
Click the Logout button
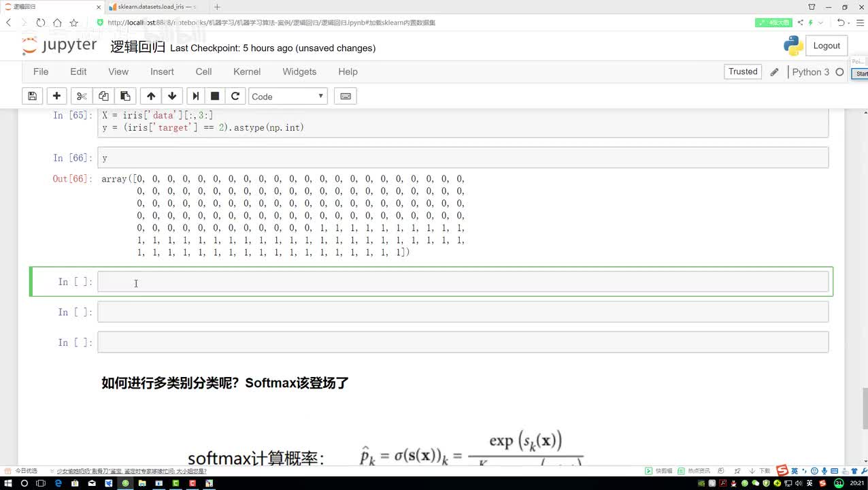pos(827,46)
